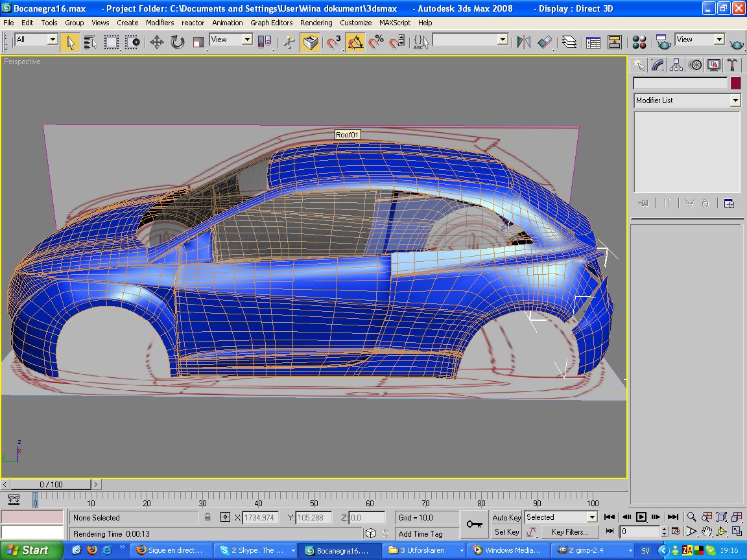
Task: Open the Motion command panel
Action: coord(695,65)
